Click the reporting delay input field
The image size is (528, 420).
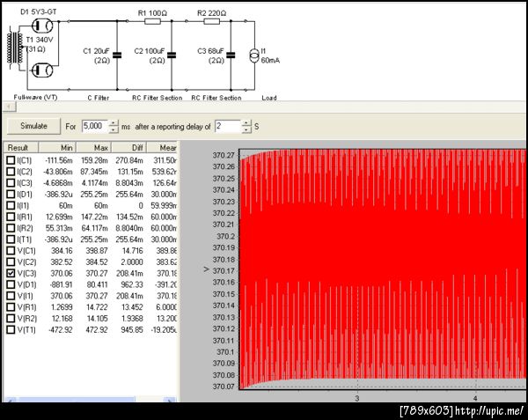228,126
